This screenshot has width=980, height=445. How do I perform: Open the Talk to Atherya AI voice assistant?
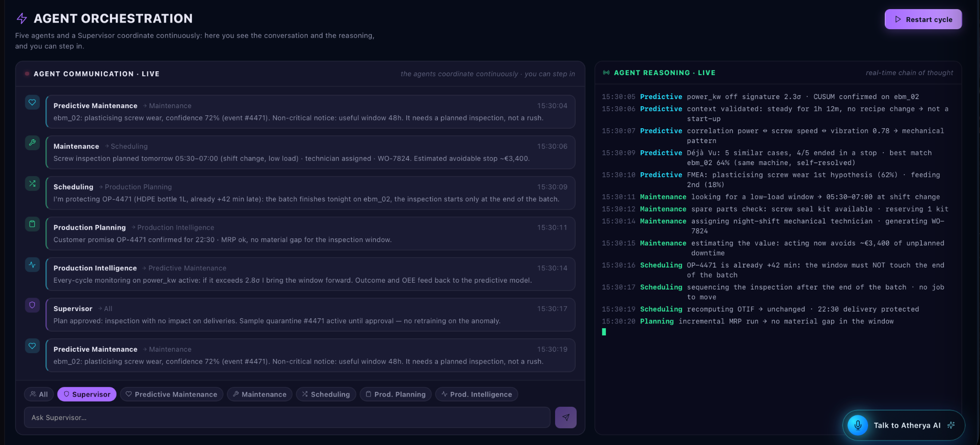(x=903, y=425)
